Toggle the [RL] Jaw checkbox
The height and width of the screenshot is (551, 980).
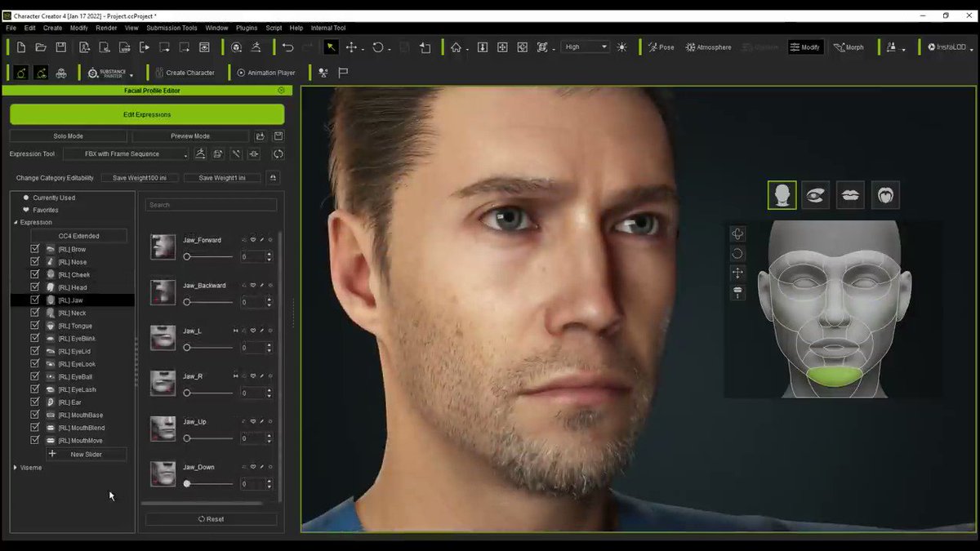[34, 300]
